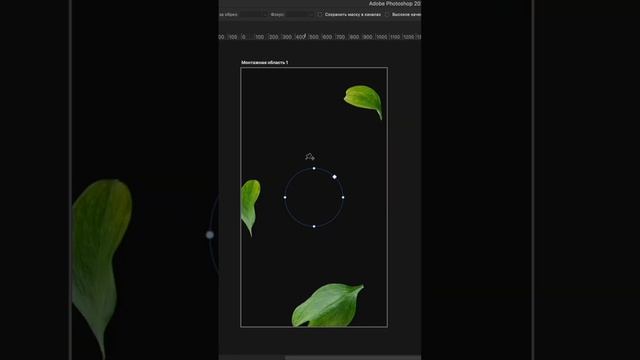Screen dimensions: 640x360
Task: Click the 500 mark on horizontal ruler
Action: pos(314,37)
